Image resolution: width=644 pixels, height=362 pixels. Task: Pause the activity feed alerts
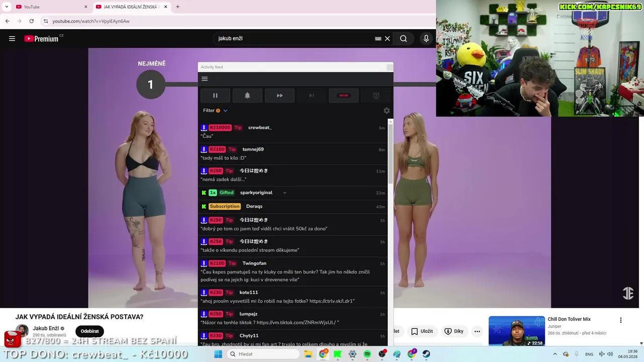coord(215,96)
